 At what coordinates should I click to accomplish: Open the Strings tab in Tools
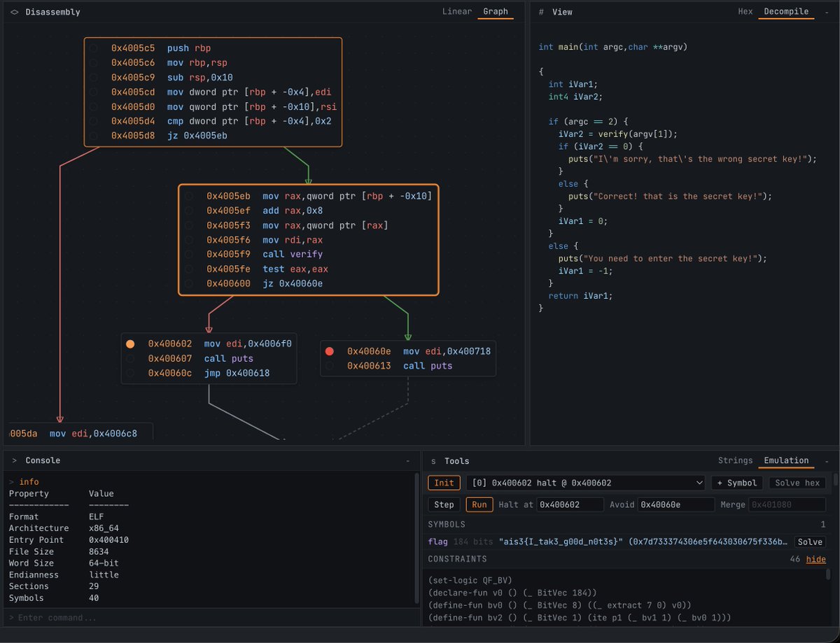point(735,460)
